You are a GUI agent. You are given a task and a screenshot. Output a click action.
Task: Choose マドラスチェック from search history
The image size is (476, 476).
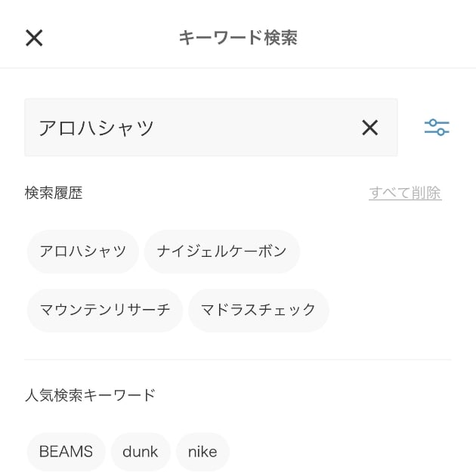[258, 310]
